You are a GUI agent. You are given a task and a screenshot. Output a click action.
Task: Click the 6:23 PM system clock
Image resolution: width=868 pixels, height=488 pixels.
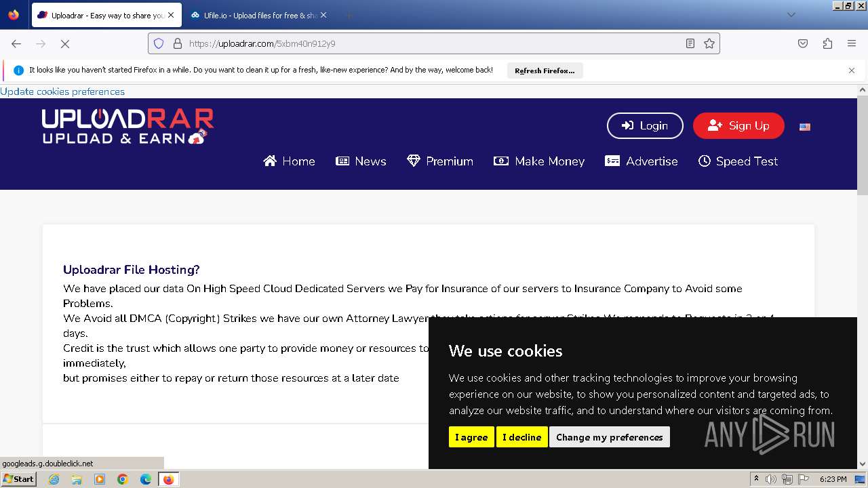tap(833, 479)
